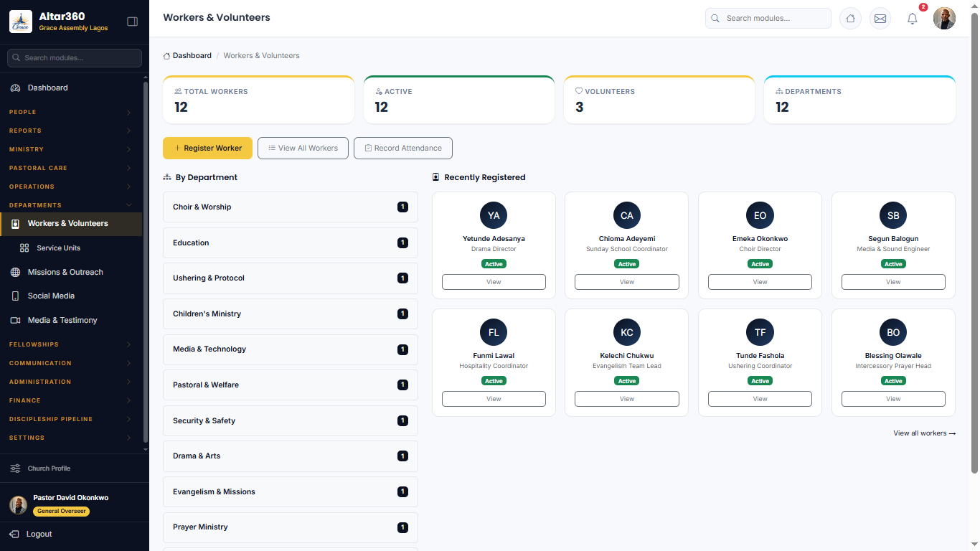980x551 pixels.
Task: Click the Service Units grid icon
Action: [24, 248]
